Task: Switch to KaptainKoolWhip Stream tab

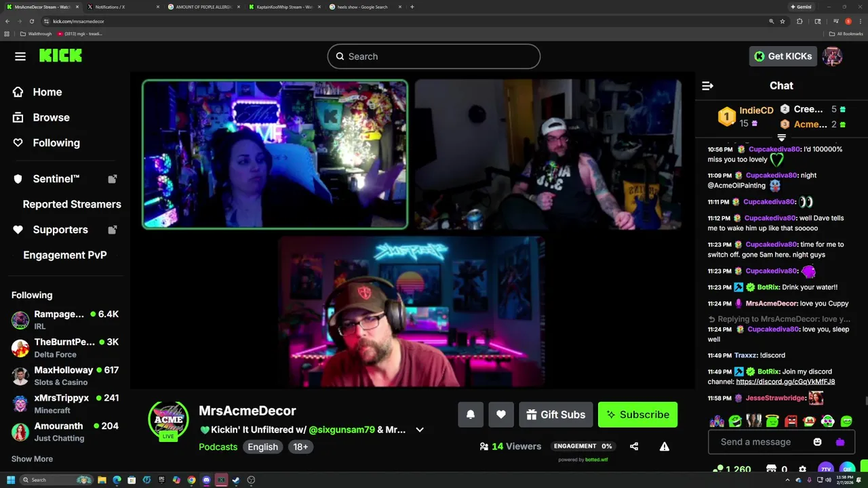Action: 283,7
